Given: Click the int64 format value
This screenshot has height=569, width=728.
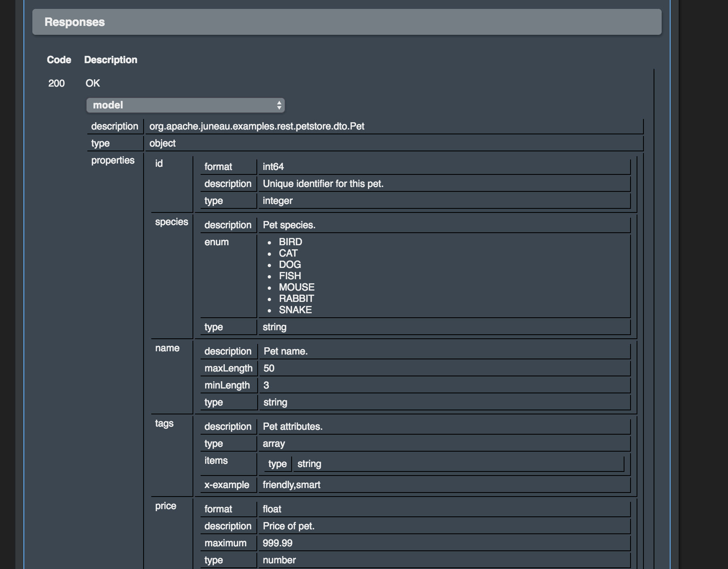Looking at the screenshot, I should tap(273, 167).
